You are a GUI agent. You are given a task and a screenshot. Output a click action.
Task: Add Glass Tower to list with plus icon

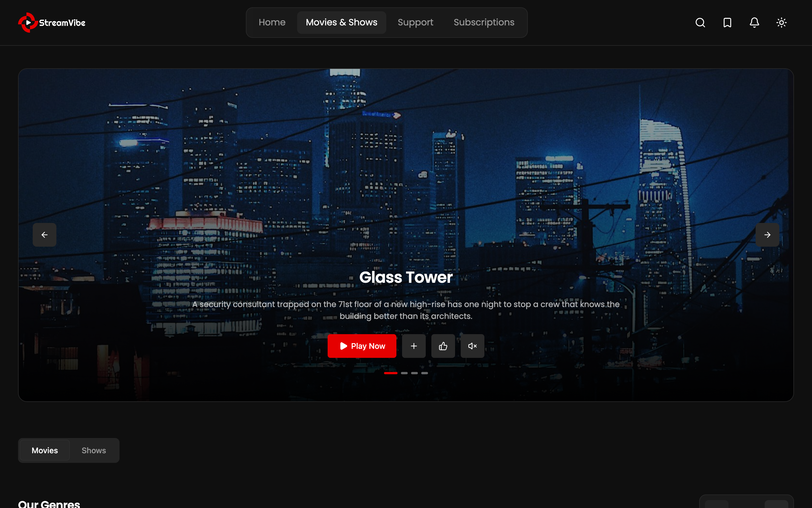[x=414, y=346]
